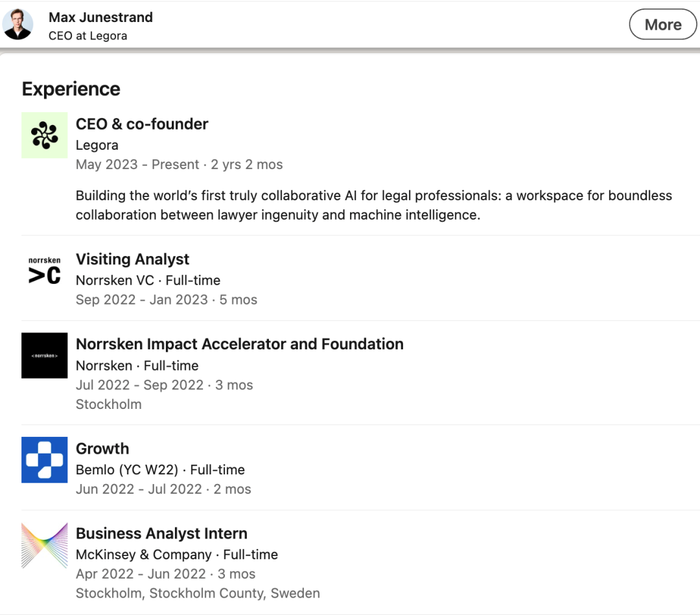This screenshot has height=615, width=700.
Task: Click 'McKinsey & Company · Full-time' text
Action: 177,555
